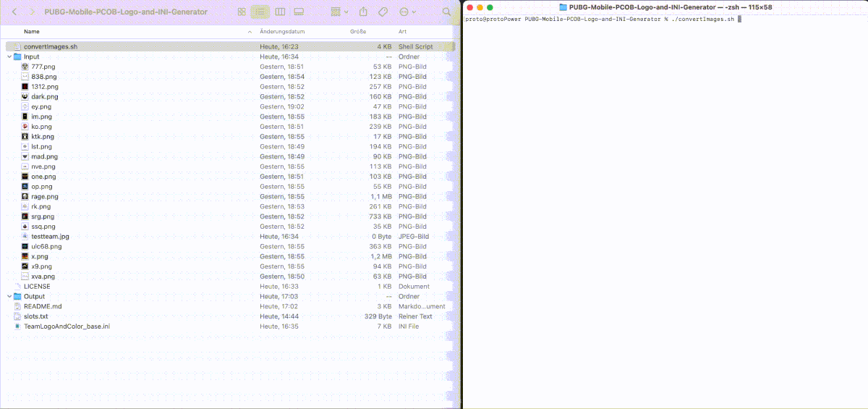Click the file name nve.png
Image resolution: width=868 pixels, height=409 pixels.
tap(43, 166)
